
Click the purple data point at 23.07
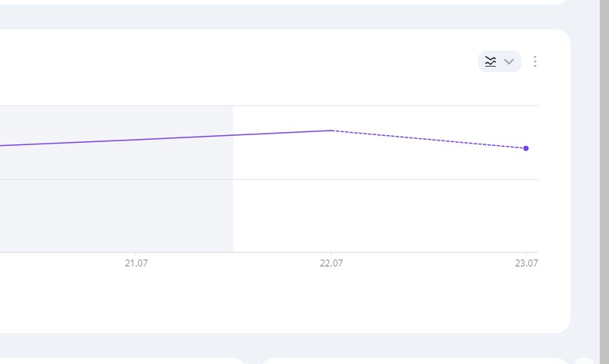point(526,148)
